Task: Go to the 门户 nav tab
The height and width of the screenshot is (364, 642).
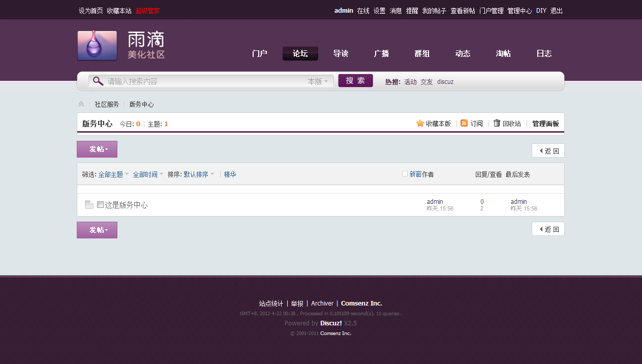Action: pyautogui.click(x=260, y=53)
